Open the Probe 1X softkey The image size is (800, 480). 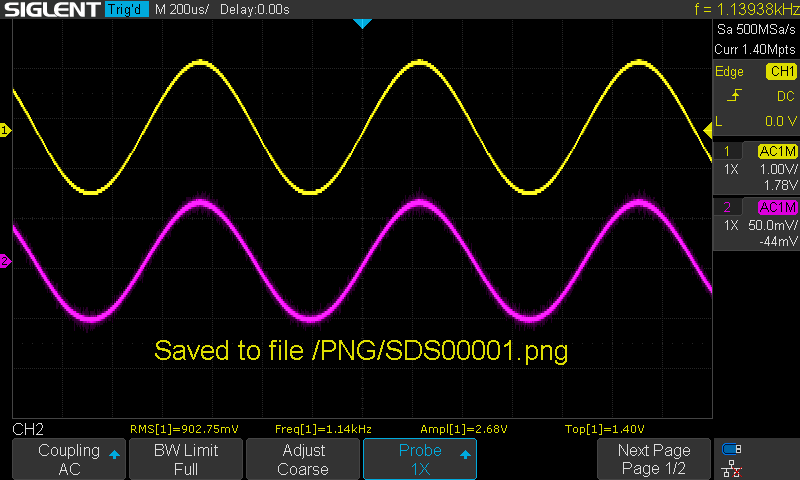point(420,459)
